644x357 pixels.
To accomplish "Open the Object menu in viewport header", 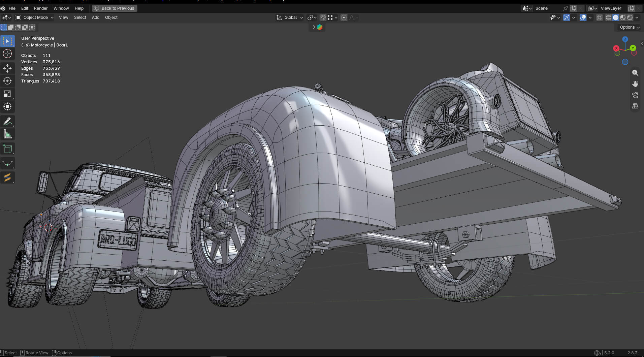I will coord(111,18).
